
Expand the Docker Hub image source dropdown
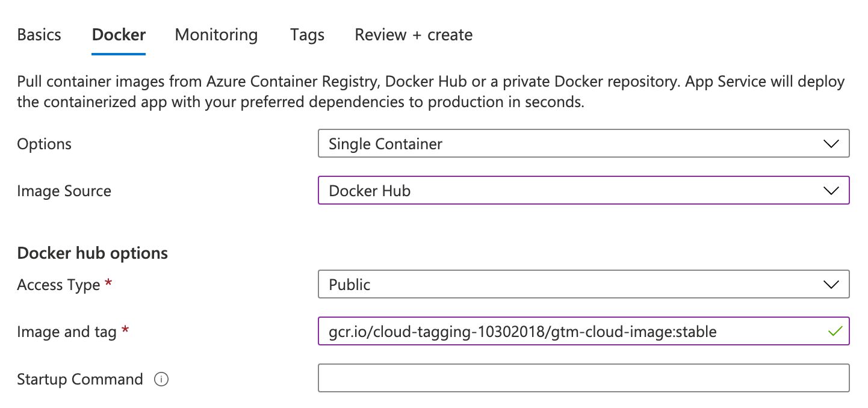[583, 190]
